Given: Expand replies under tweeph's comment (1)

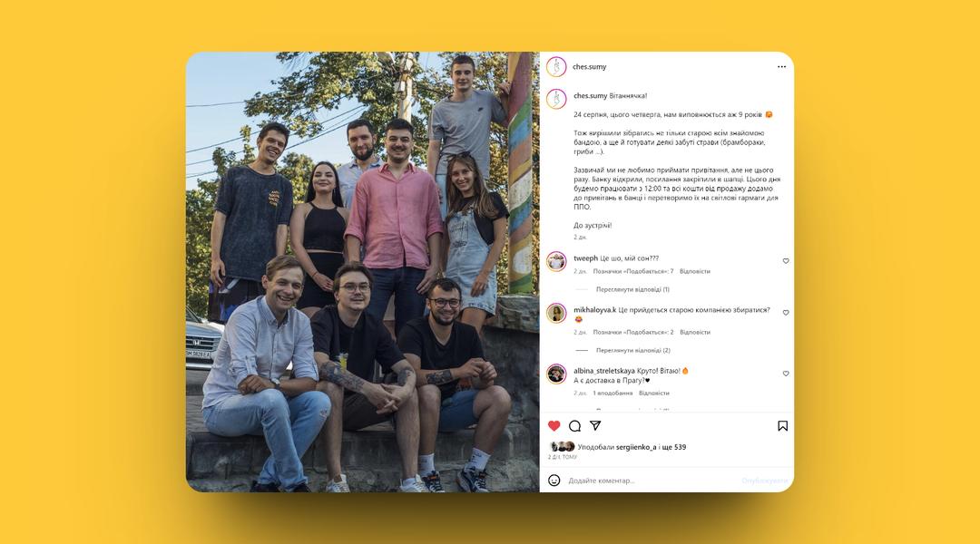Looking at the screenshot, I should (632, 290).
